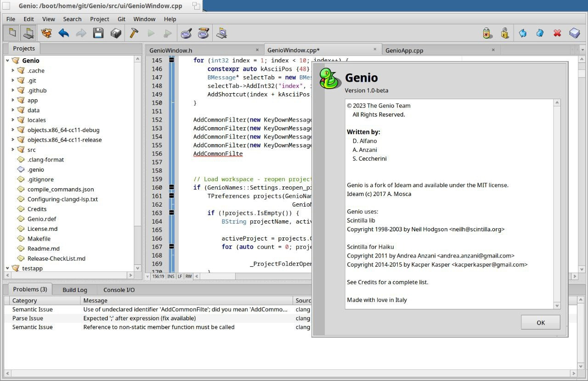The height and width of the screenshot is (381, 588).
Task: Open the tab list dropdown arrow
Action: (x=582, y=50)
